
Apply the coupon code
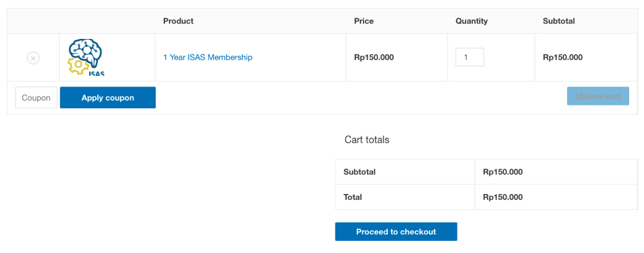pyautogui.click(x=107, y=98)
